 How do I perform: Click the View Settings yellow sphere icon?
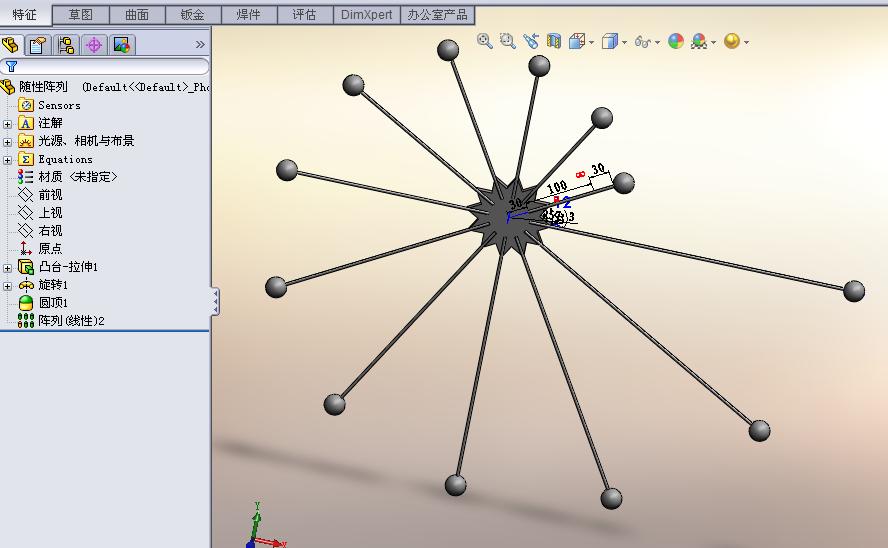pos(732,41)
